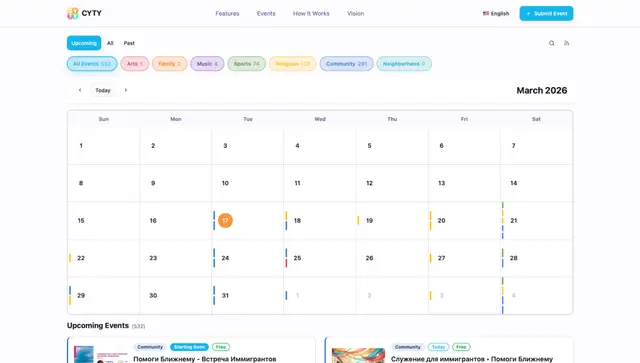Open the Features menu item
The image size is (640, 363).
click(227, 13)
